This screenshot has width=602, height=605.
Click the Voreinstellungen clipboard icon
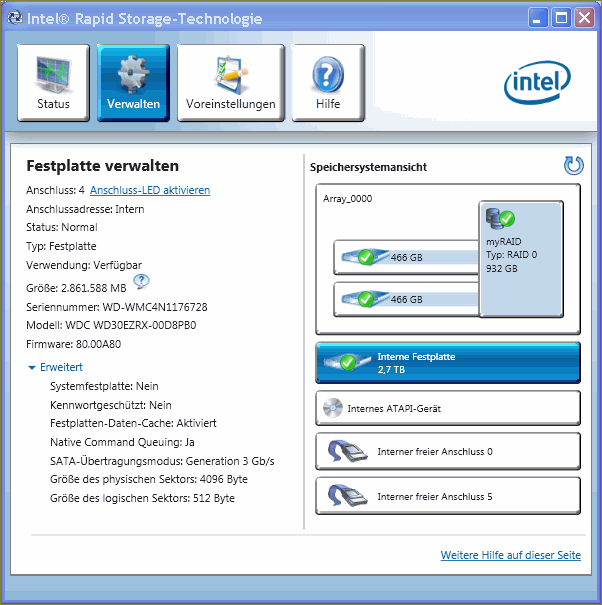(231, 74)
